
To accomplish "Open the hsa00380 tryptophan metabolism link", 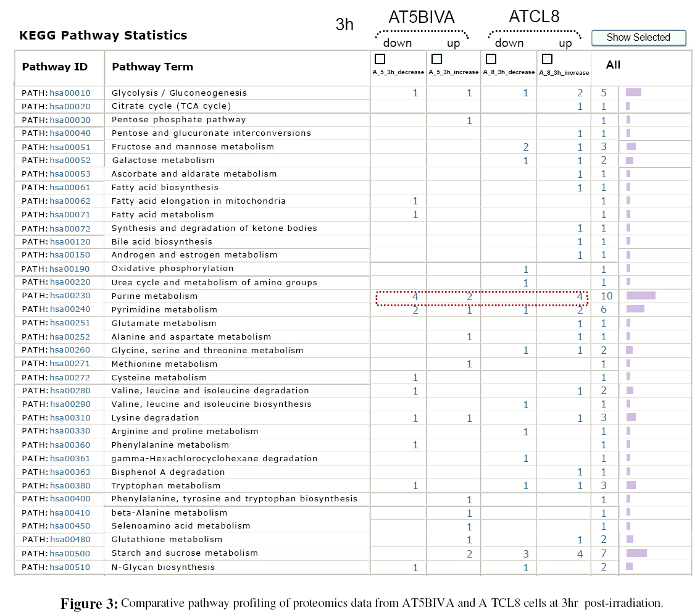I will [x=70, y=486].
